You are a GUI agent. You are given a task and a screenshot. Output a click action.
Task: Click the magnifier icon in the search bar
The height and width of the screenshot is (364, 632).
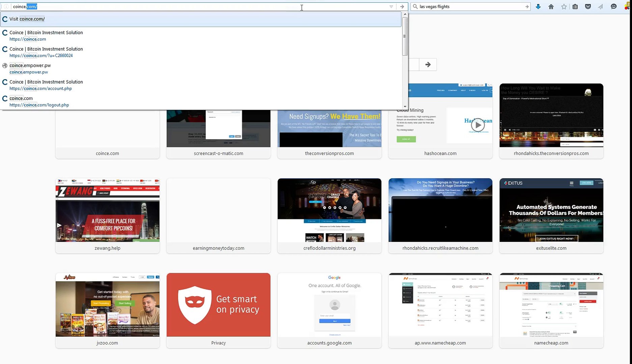pos(415,6)
